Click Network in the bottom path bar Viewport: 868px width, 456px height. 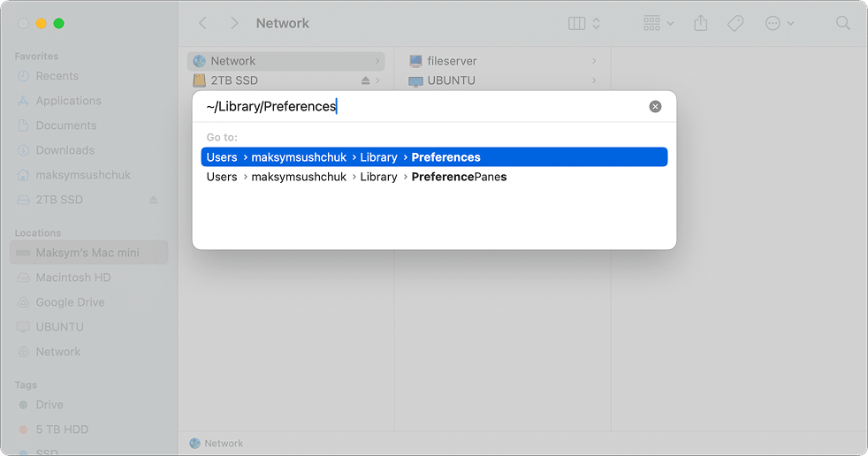pyautogui.click(x=223, y=444)
